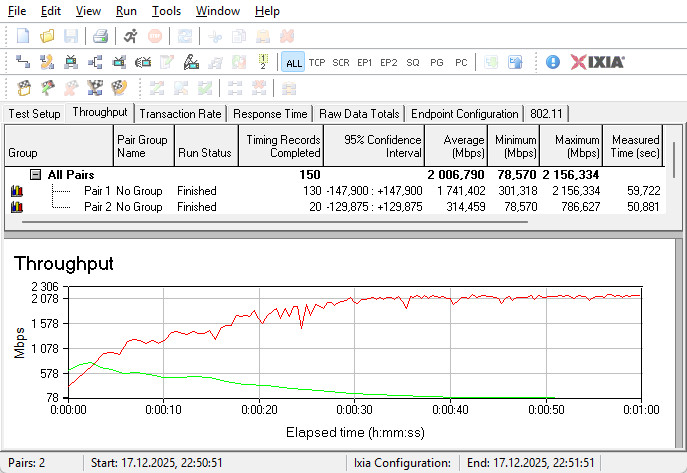
Task: Click the Add endpoint pair icon
Action: click(23, 62)
